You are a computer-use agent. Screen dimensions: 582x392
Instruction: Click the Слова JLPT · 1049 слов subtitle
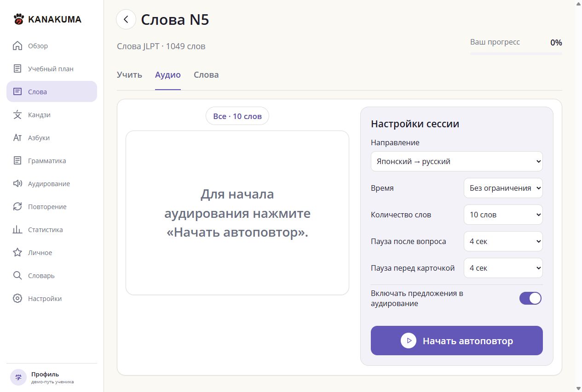point(161,46)
